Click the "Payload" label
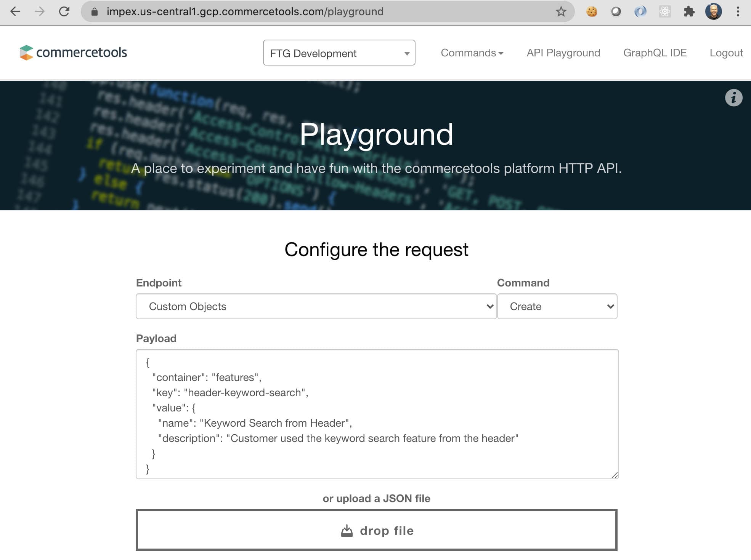The height and width of the screenshot is (560, 751). pyautogui.click(x=156, y=338)
